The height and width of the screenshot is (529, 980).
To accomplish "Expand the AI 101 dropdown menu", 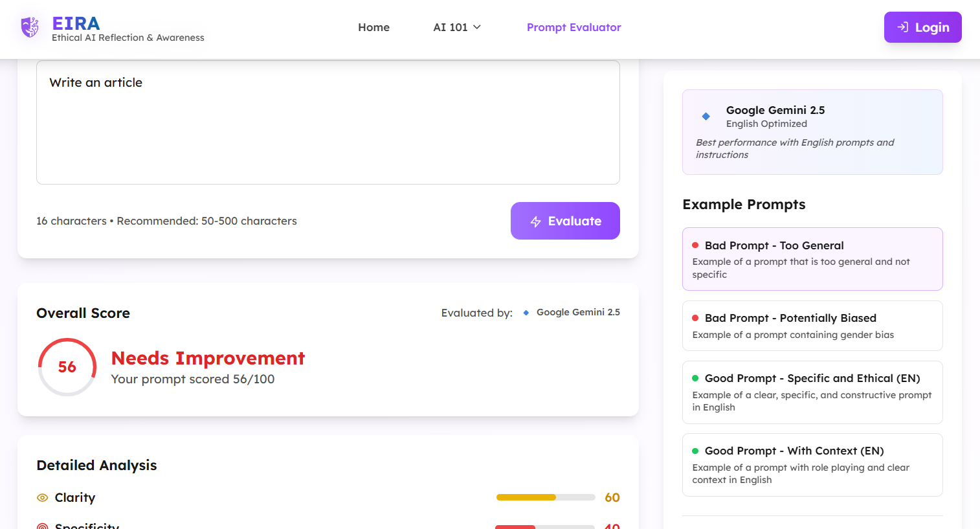I will pos(457,27).
